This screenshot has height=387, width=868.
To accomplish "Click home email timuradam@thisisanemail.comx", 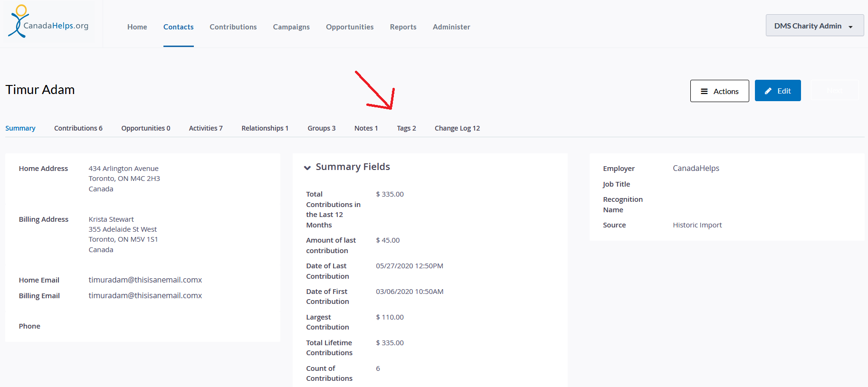I will (145, 280).
